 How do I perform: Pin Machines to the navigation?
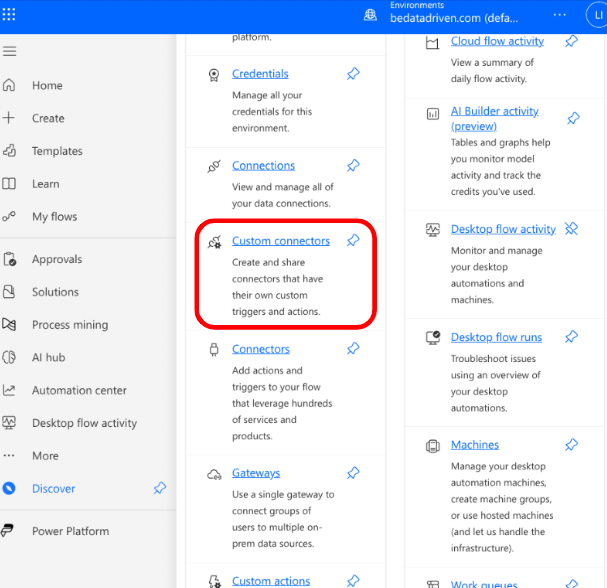571,444
